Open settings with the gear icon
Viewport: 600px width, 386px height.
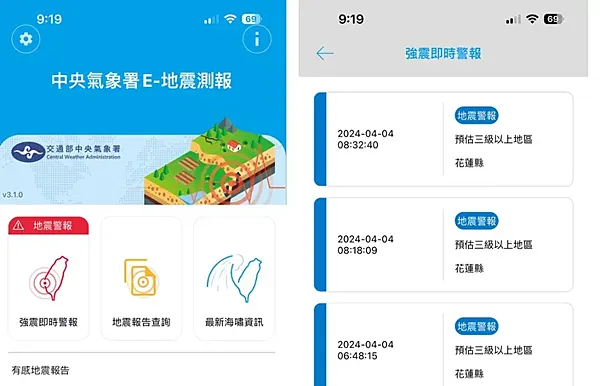point(26,39)
